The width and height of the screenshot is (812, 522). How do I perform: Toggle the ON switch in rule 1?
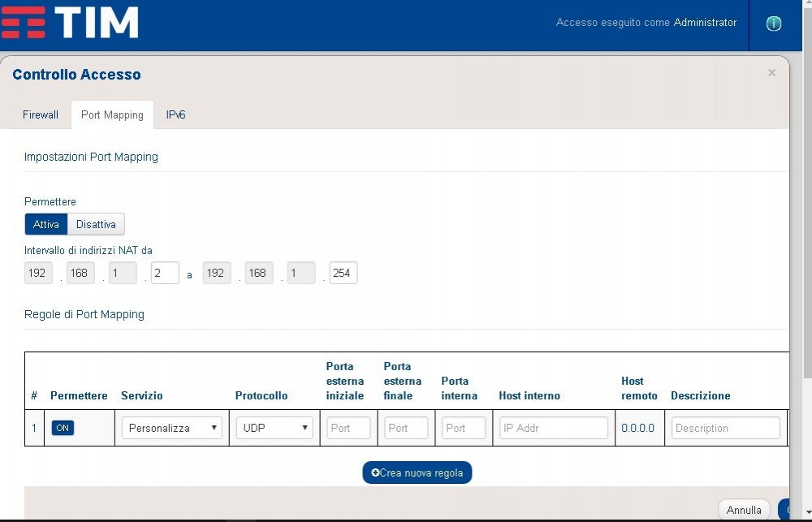(x=63, y=428)
